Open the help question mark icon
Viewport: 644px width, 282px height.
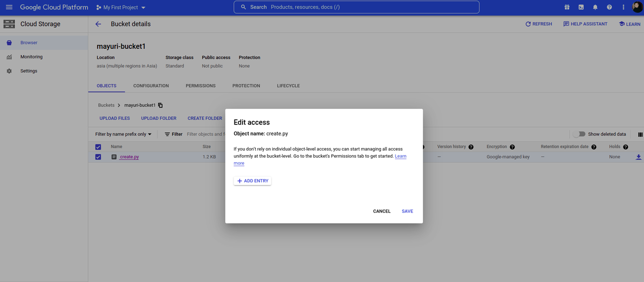[x=609, y=8]
